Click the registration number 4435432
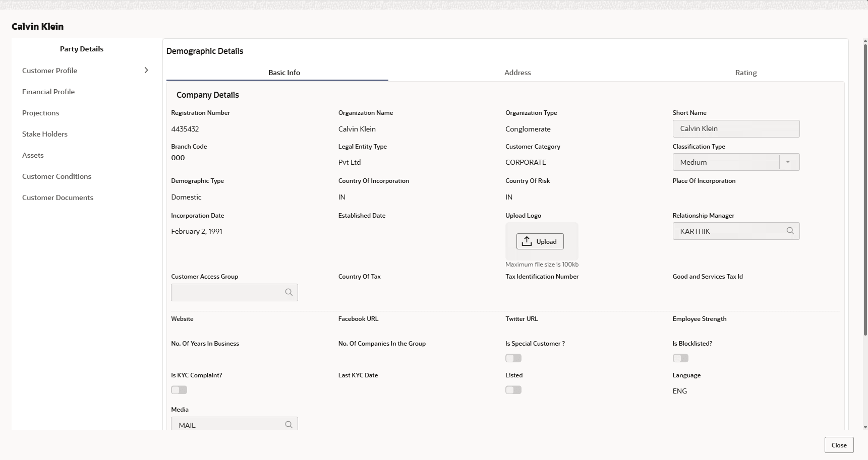Viewport: 868px width, 460px height. pyautogui.click(x=185, y=129)
